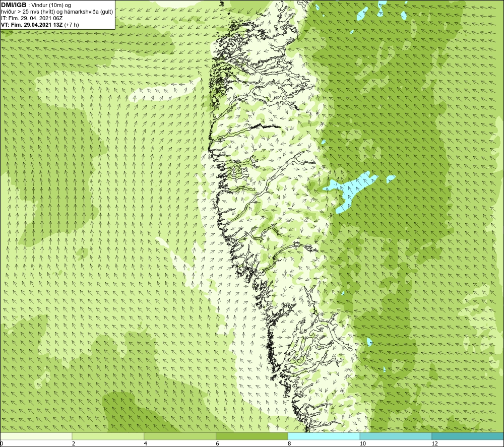Image resolution: width=504 pixels, height=447 pixels.
Task: Click the "IT: Fim. 29. 04. 2021 06Z" line
Action: (x=32, y=18)
